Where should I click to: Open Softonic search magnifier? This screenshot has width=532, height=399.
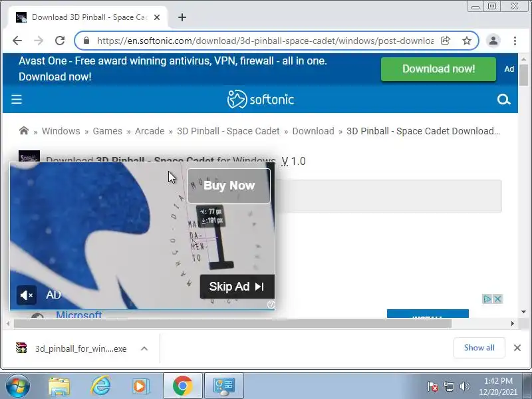pos(503,99)
